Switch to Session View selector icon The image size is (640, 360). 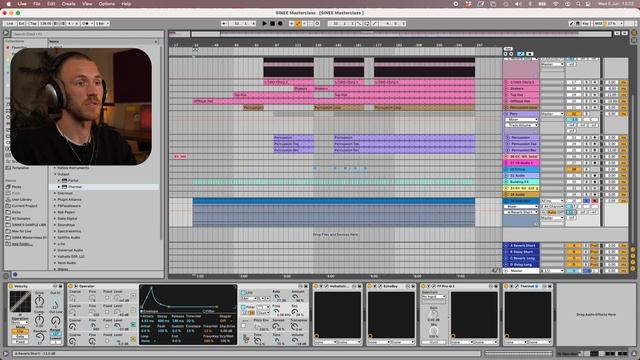[634, 40]
